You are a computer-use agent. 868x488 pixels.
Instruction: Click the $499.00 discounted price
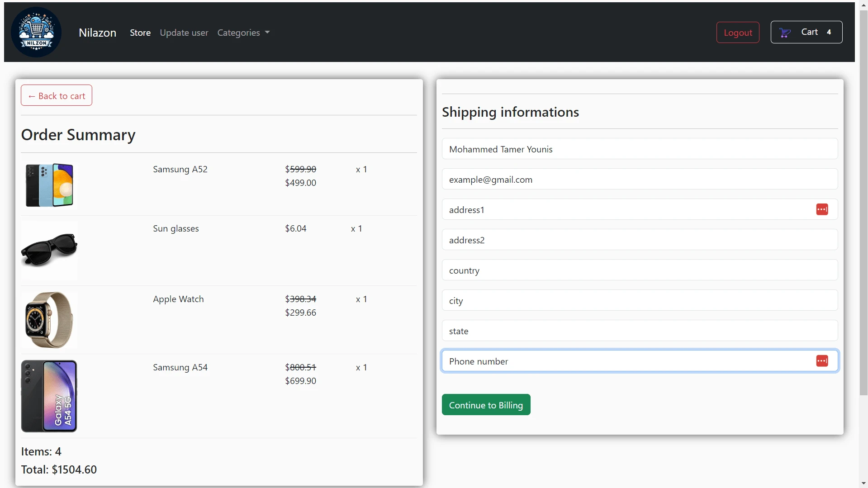point(300,183)
